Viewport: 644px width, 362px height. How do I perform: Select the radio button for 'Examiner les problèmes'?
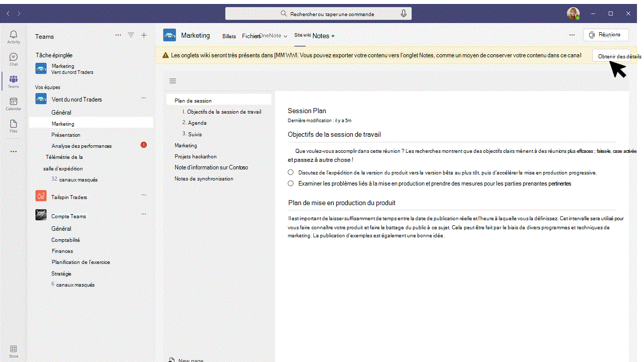(291, 184)
